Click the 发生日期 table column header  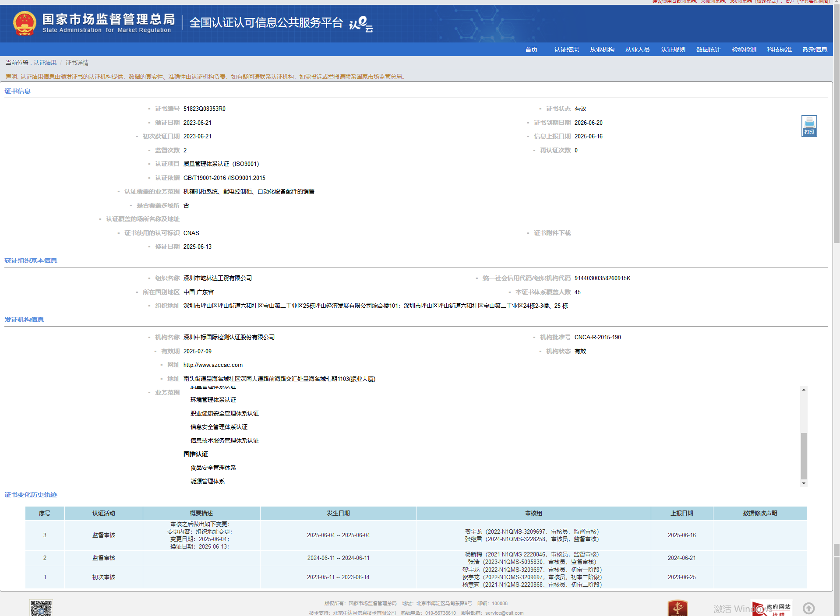(338, 513)
